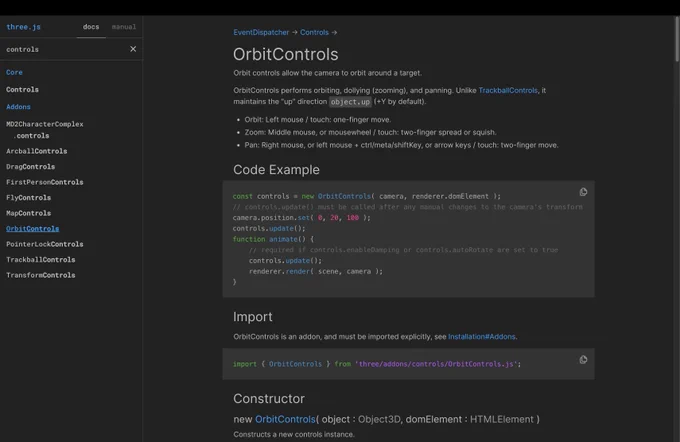Screen dimensions: 680x442
Task: Select ArcballControls in the sidebar
Action: [x=37, y=151]
